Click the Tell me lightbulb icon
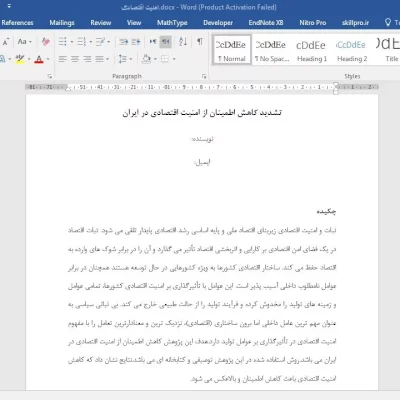 388,22
